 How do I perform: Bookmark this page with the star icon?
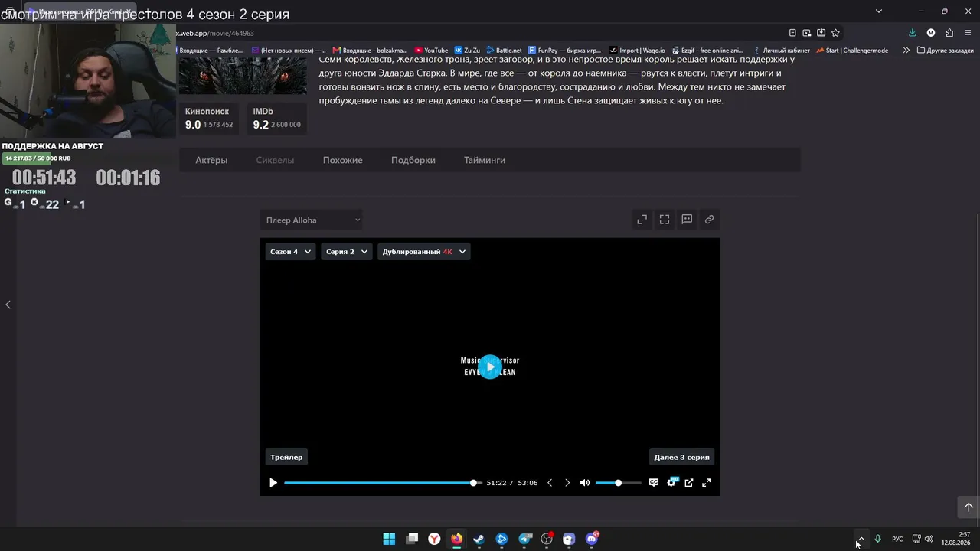point(836,33)
